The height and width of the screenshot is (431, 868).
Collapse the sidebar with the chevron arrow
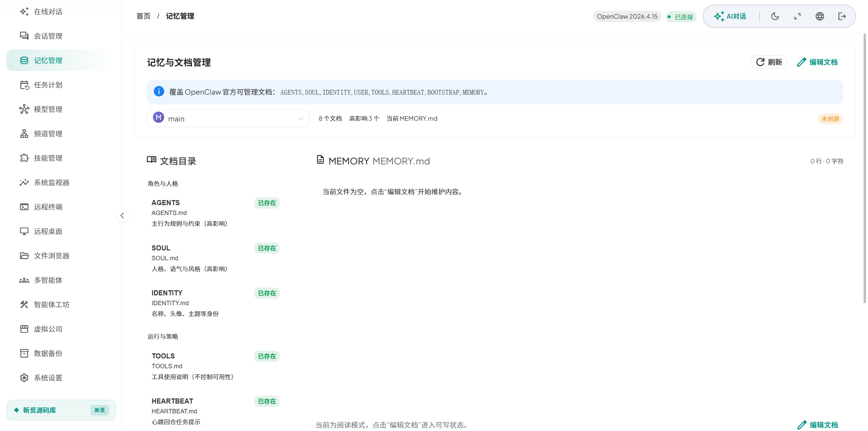click(122, 215)
